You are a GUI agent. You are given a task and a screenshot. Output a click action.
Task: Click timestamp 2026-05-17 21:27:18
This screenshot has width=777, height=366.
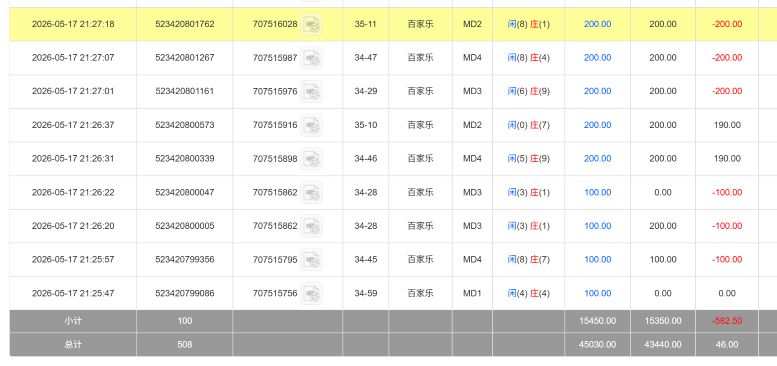73,24
